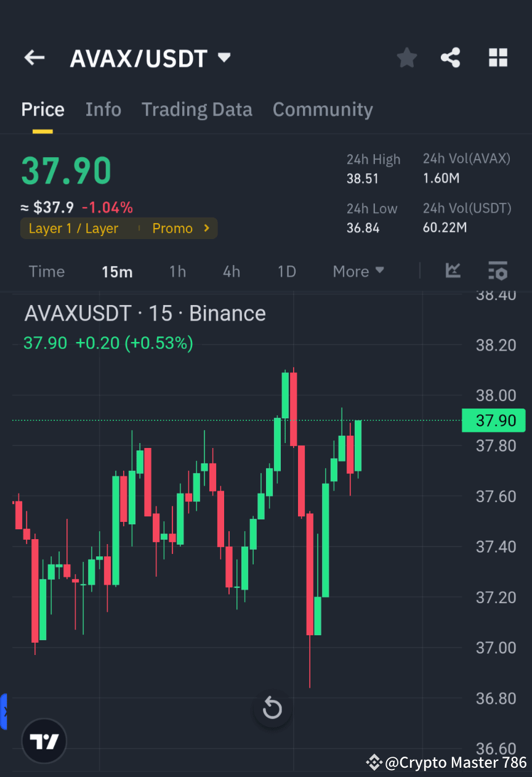Open the Layer 1 / Layer Promo chevron
The height and width of the screenshot is (777, 532).
(x=206, y=228)
